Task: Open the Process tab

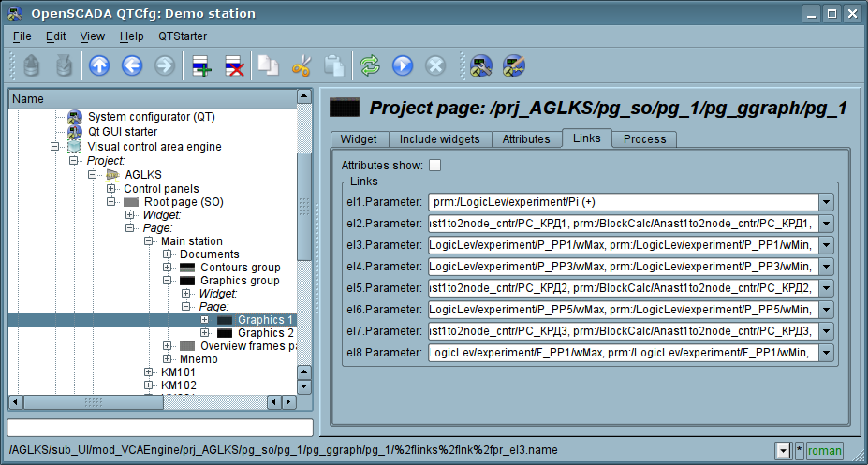Action: tap(644, 139)
